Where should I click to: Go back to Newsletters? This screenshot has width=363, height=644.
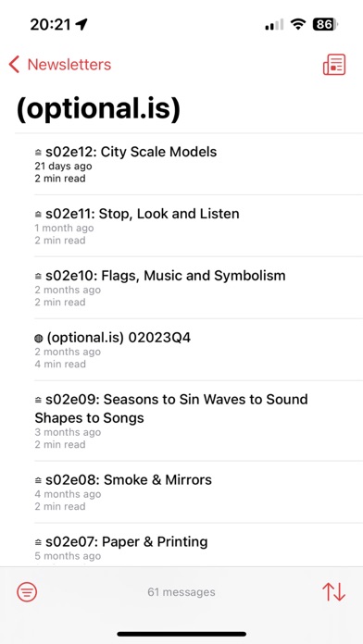[x=60, y=65]
